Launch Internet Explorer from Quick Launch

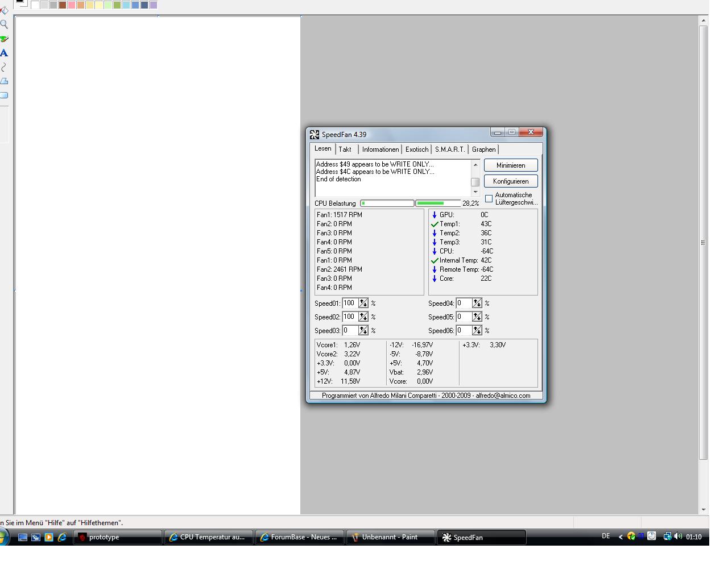point(62,537)
